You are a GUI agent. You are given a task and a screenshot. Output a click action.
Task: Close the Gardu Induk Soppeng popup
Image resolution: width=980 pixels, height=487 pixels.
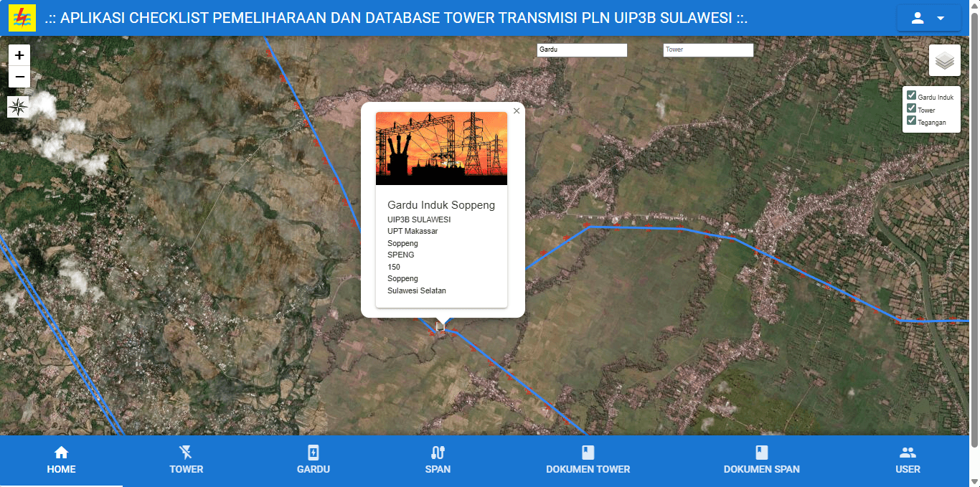pos(517,110)
